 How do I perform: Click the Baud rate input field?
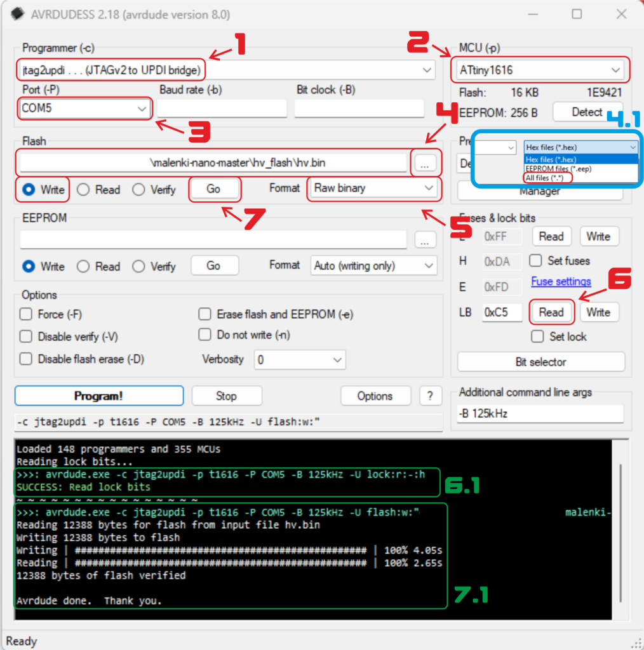(x=222, y=109)
